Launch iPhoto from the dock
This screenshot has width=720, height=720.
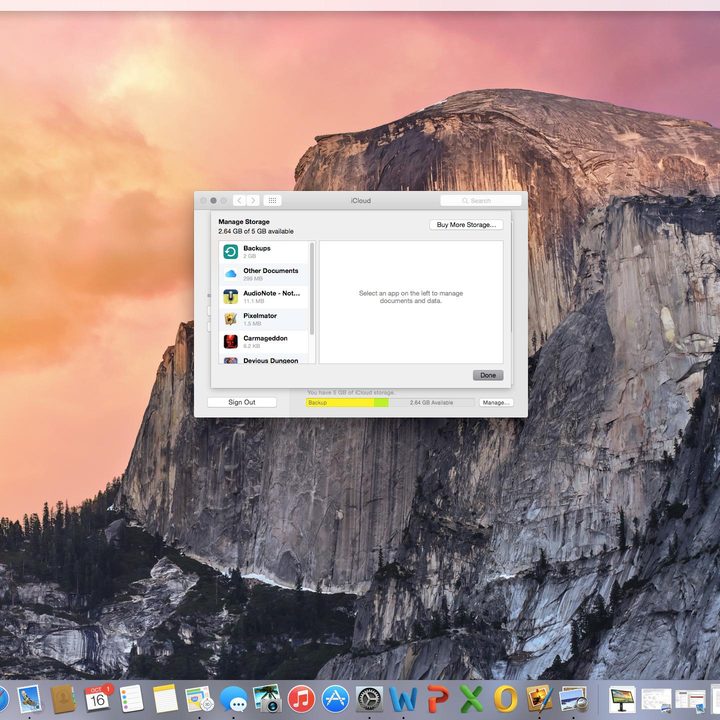point(267,699)
